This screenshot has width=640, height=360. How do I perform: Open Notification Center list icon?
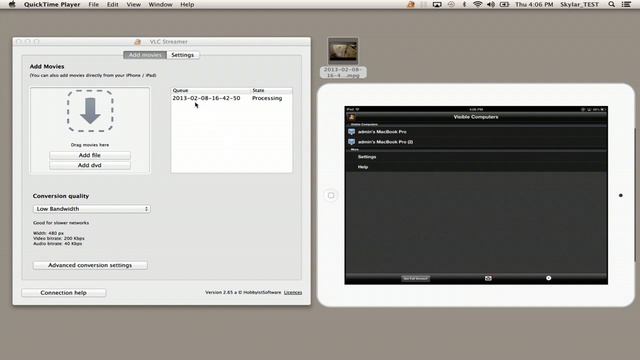coord(626,4)
